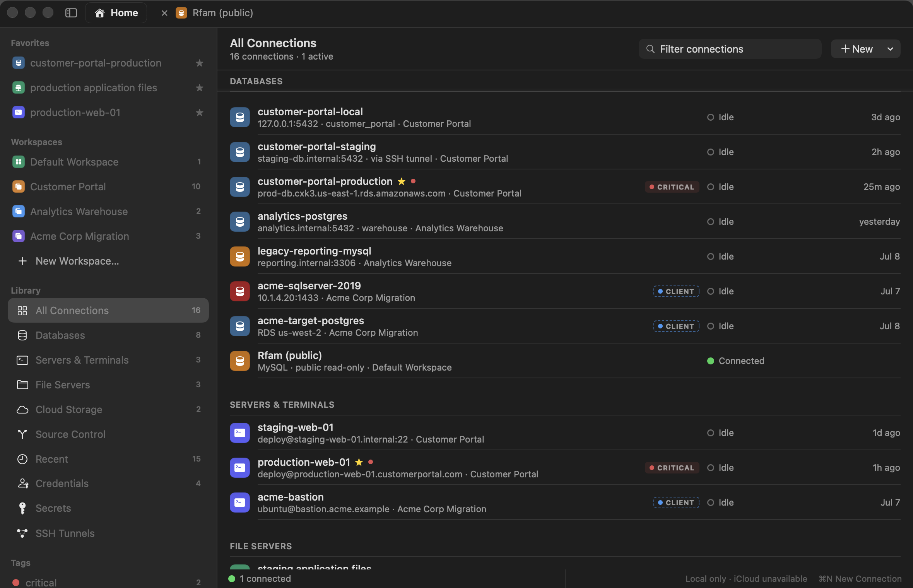This screenshot has height=588, width=913.
Task: Toggle gold star on production-web-01 row
Action: 359,462
